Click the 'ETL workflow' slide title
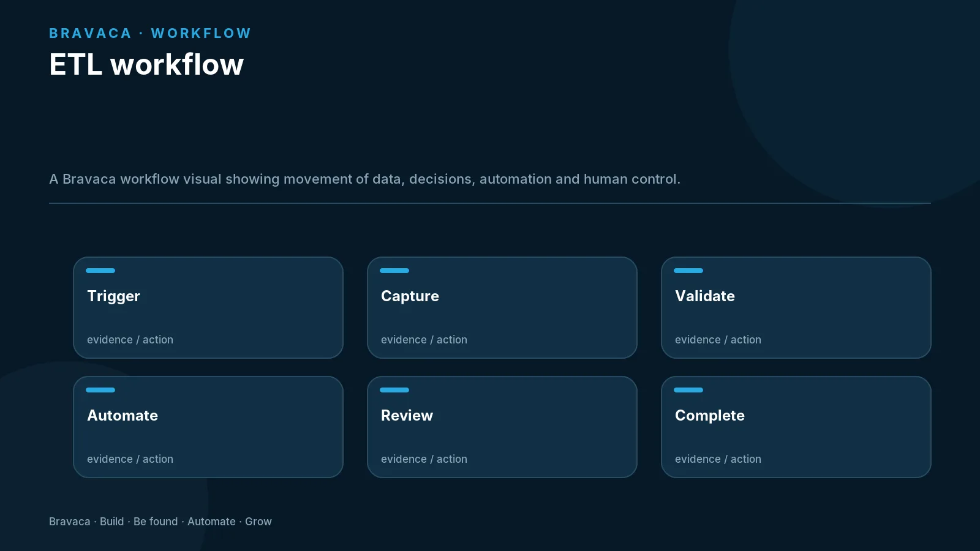980x551 pixels. (146, 64)
